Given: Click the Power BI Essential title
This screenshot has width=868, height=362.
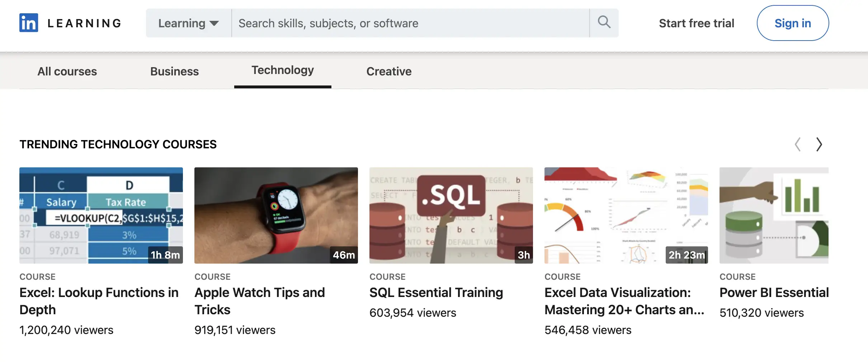Looking at the screenshot, I should [x=774, y=292].
